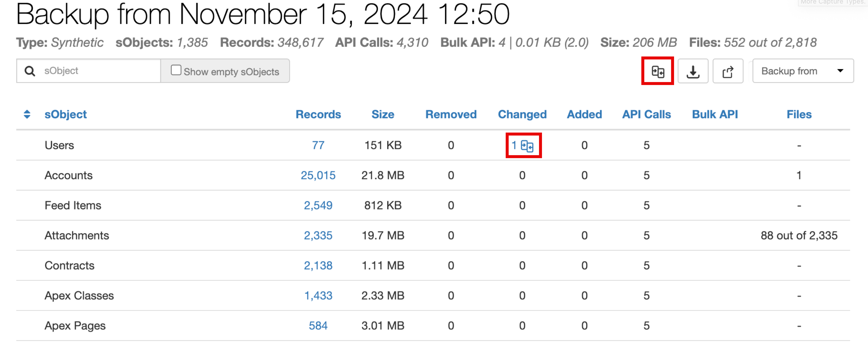Focus the sObject search field

(89, 71)
